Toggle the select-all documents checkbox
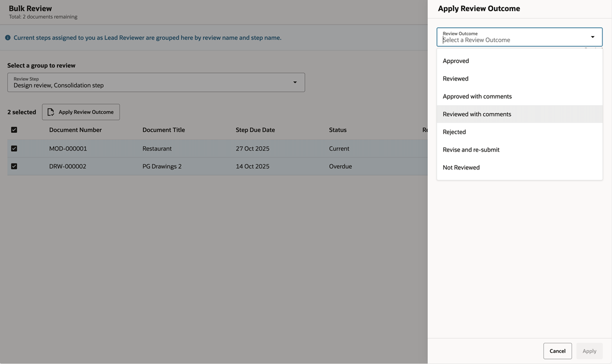 [x=14, y=130]
